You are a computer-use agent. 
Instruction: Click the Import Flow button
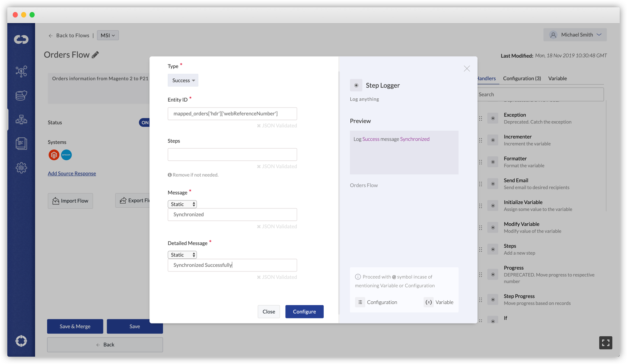(x=70, y=201)
